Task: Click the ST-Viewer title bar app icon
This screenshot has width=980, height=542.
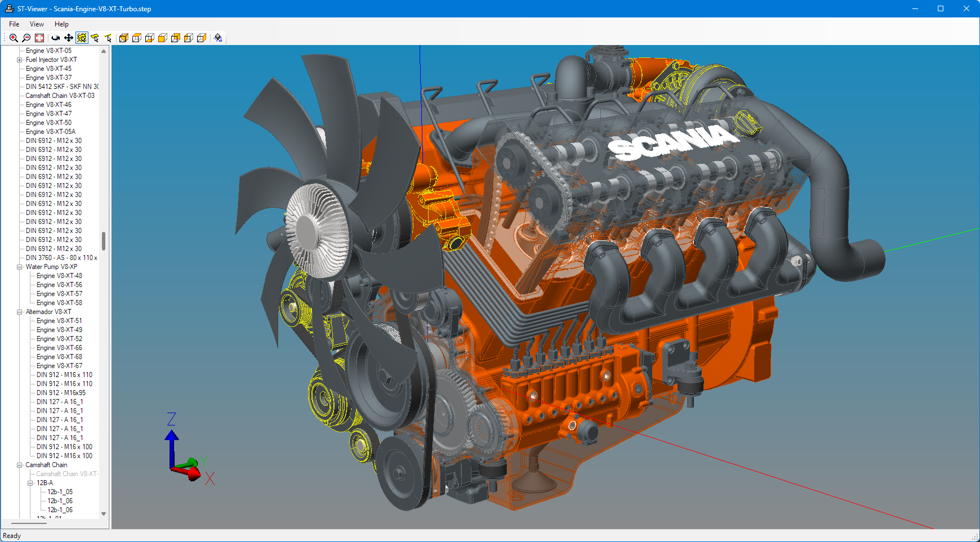Action: point(9,8)
